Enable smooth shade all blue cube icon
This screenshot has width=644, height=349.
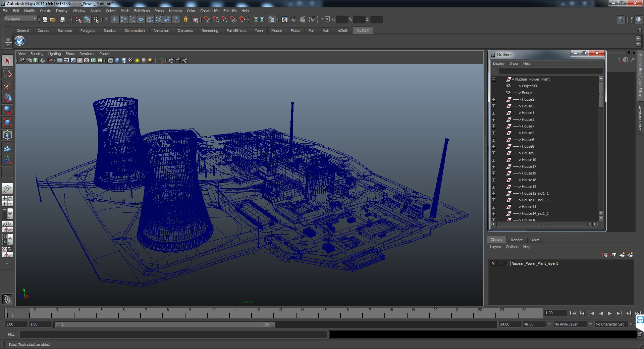117,60
